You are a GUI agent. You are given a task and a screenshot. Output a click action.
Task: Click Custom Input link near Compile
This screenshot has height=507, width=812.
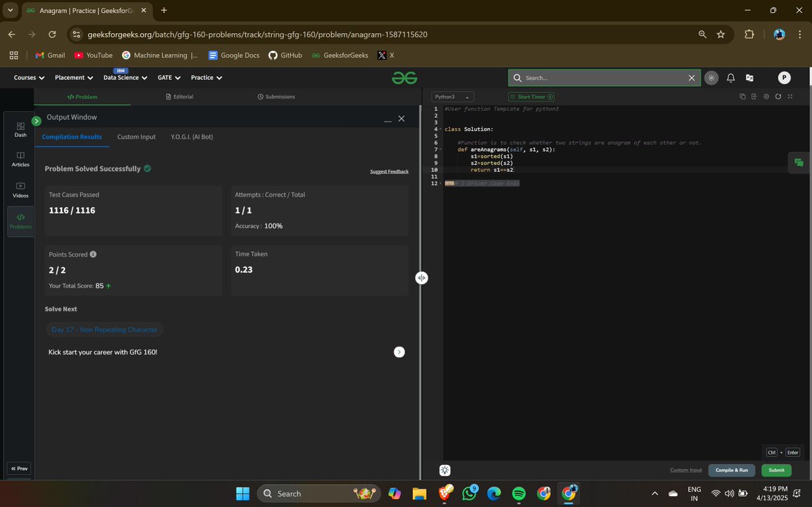click(685, 470)
